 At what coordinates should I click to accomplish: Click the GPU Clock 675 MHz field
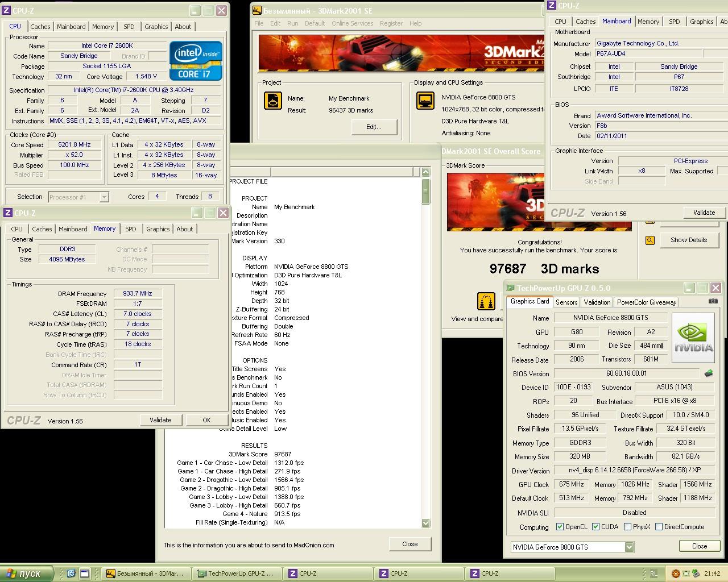coord(572,485)
